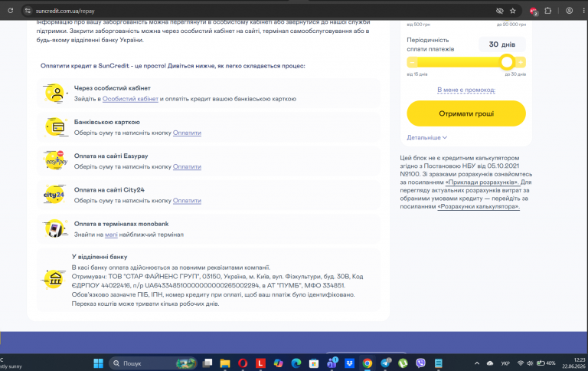Screen dimensions: 588x371
Task: Open Microsoft Copilot from taskbar
Action: coord(278,363)
